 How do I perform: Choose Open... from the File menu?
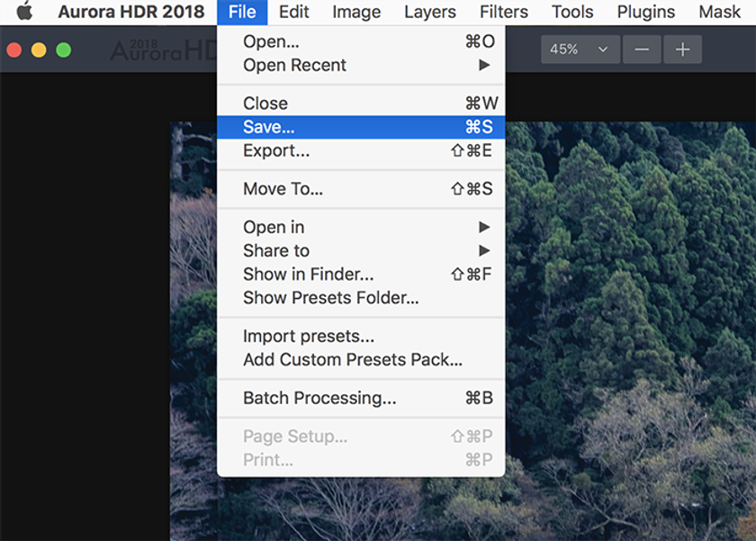pyautogui.click(x=361, y=41)
